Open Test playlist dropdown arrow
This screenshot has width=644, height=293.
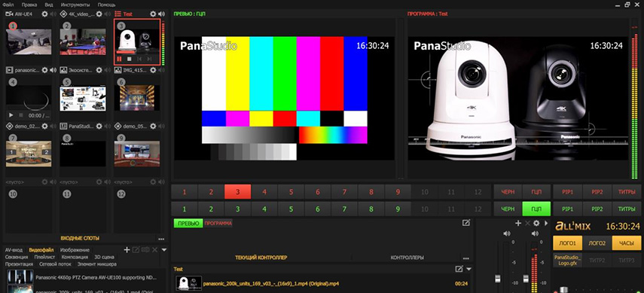click(x=469, y=269)
